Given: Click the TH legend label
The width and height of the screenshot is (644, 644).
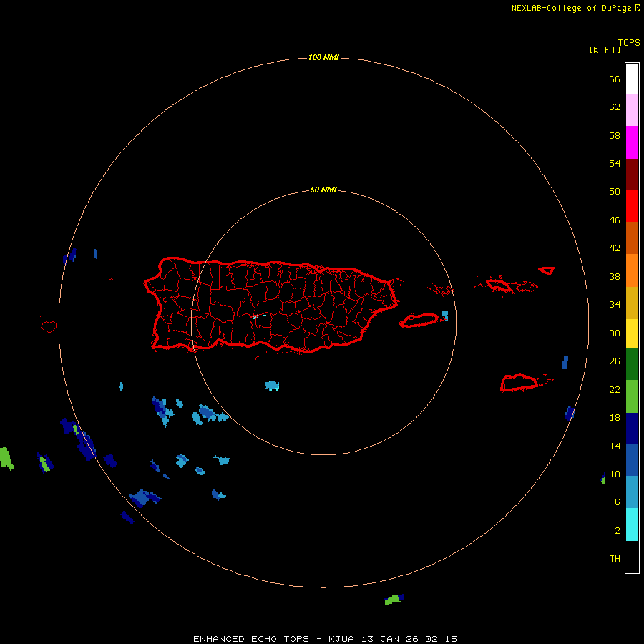Looking at the screenshot, I should [615, 559].
